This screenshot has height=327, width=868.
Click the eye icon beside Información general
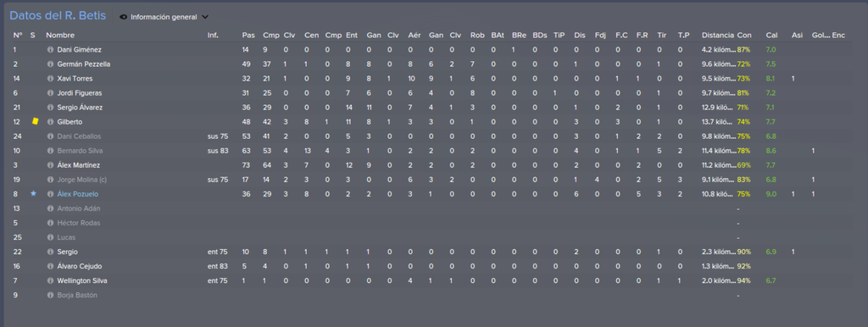[x=124, y=17]
